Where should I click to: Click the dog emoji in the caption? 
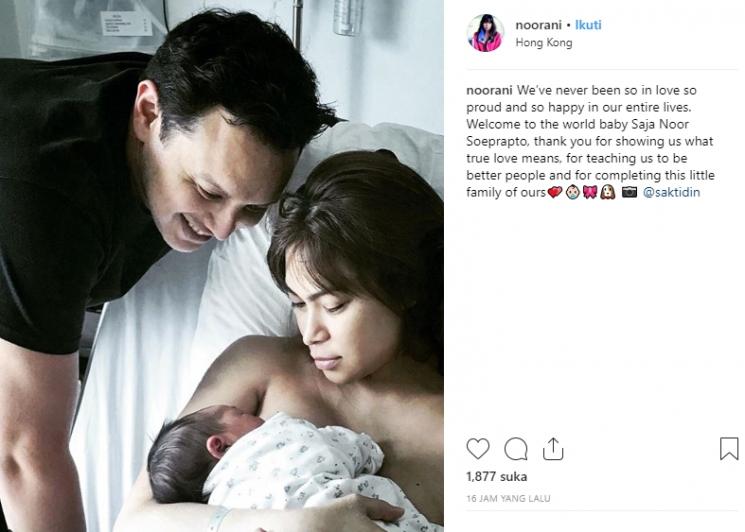608,192
